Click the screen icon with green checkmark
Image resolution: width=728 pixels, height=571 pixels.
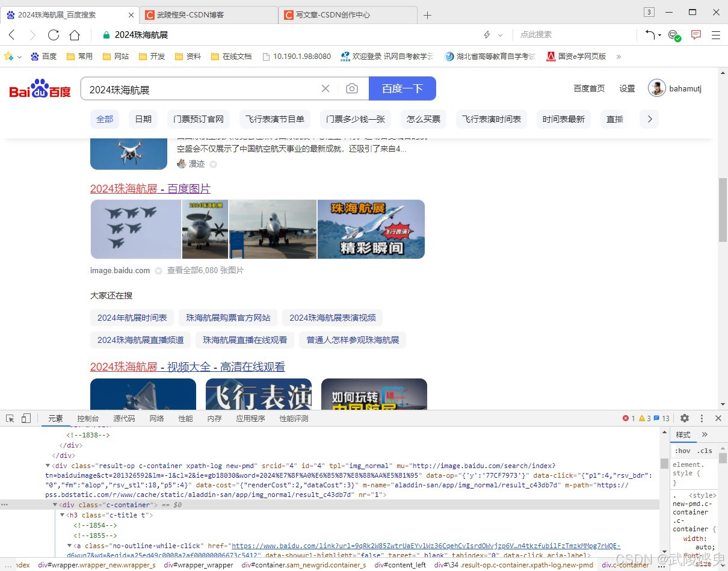point(674,35)
